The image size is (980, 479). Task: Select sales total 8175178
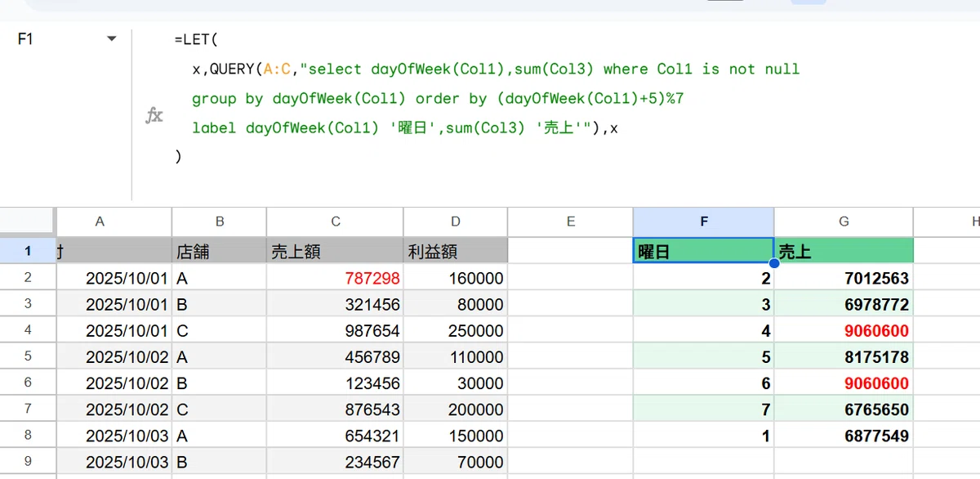pos(844,356)
